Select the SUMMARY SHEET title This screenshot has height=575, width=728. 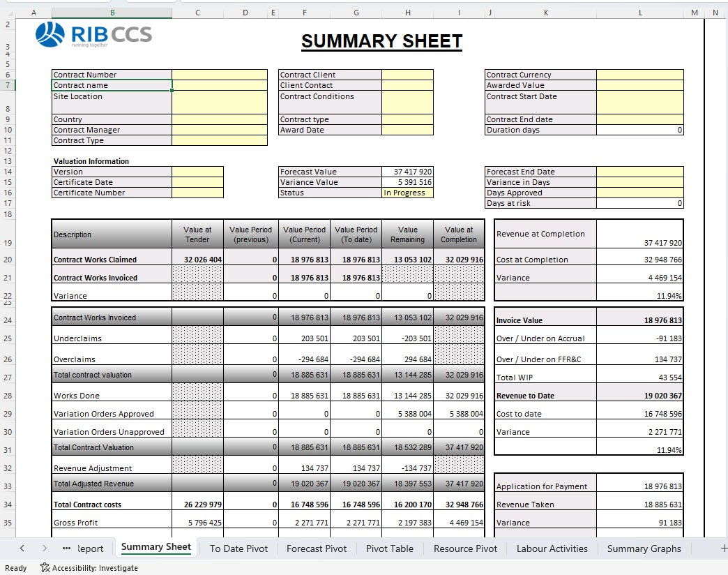[x=381, y=41]
